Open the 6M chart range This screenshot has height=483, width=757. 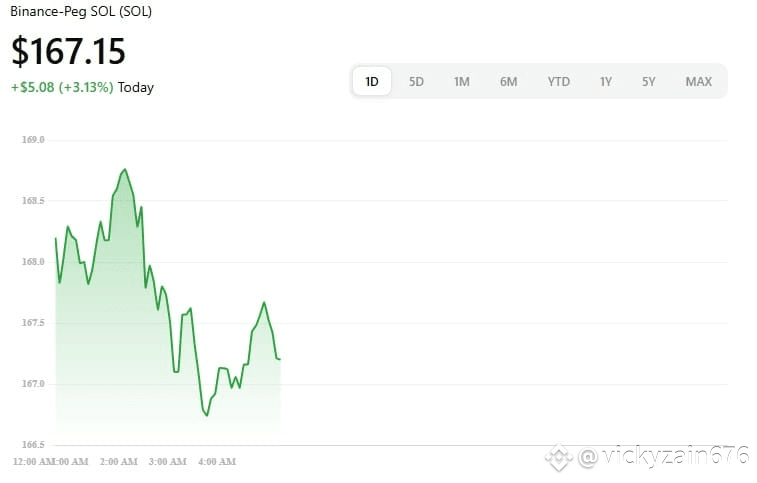508,82
